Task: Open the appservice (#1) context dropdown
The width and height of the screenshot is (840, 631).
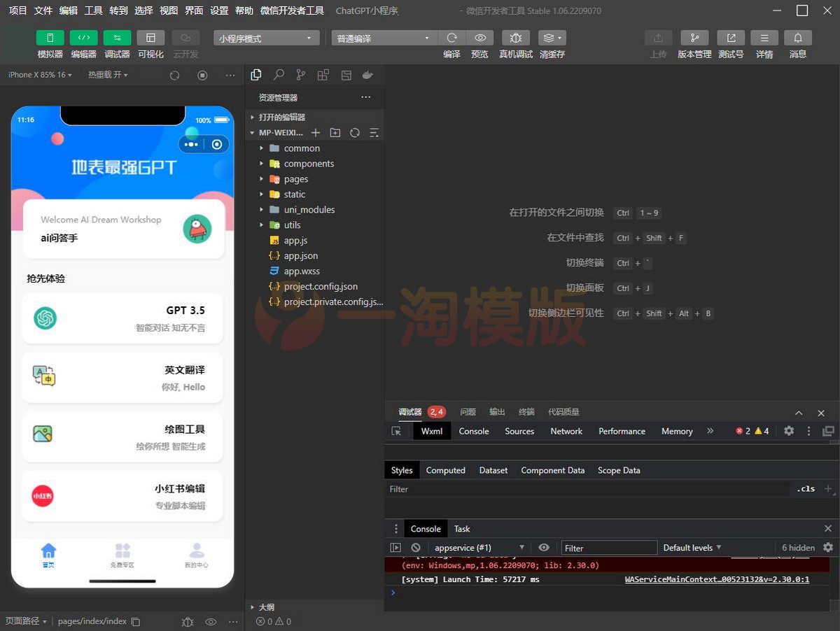Action: (479, 548)
